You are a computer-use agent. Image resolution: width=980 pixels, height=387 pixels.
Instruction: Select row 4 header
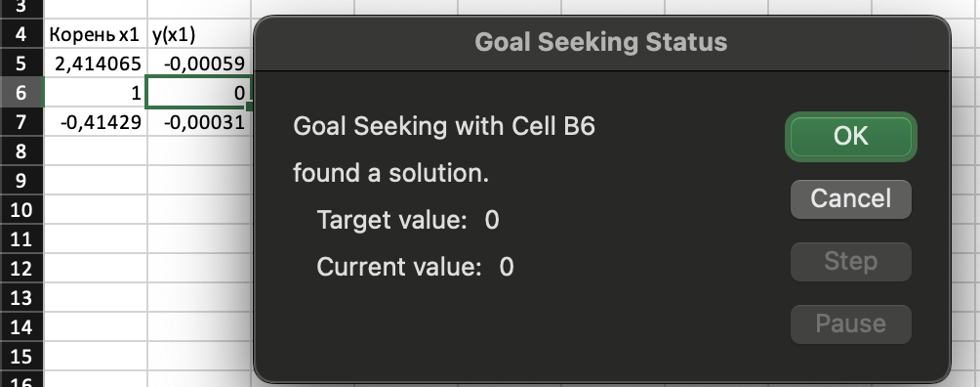[x=21, y=34]
